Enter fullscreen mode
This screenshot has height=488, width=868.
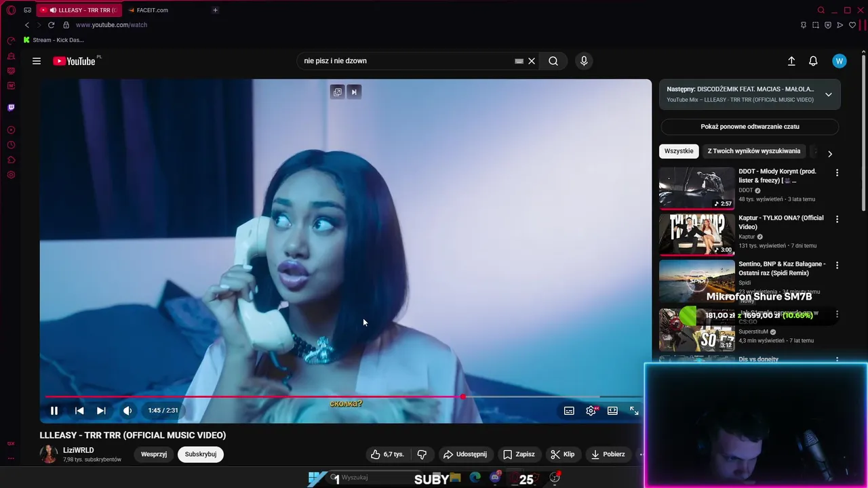[x=634, y=411]
